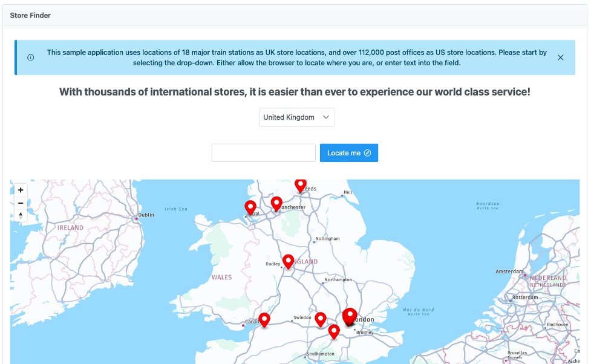The width and height of the screenshot is (591, 364).
Task: Click the Store Finder header
Action: [30, 15]
